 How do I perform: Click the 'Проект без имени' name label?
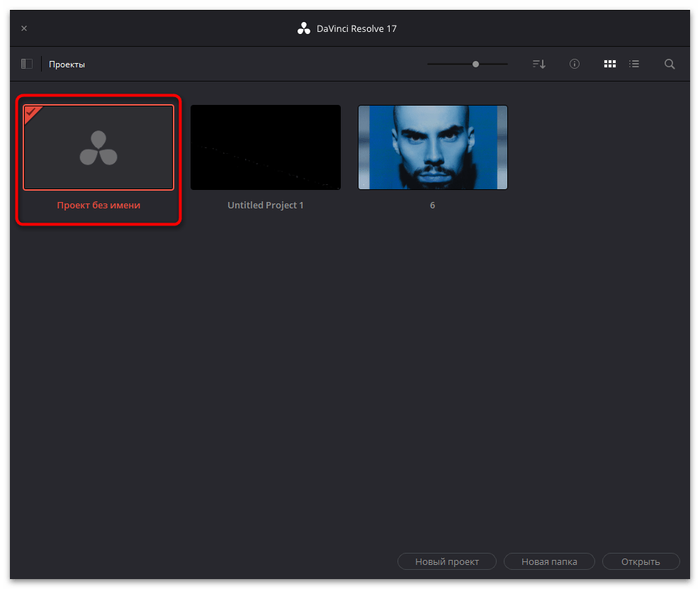click(x=98, y=206)
